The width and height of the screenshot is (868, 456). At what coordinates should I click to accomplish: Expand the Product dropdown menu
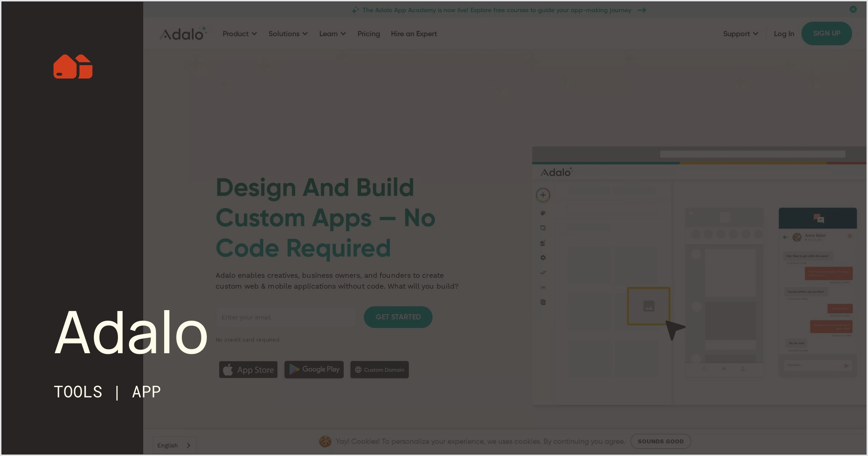(239, 34)
